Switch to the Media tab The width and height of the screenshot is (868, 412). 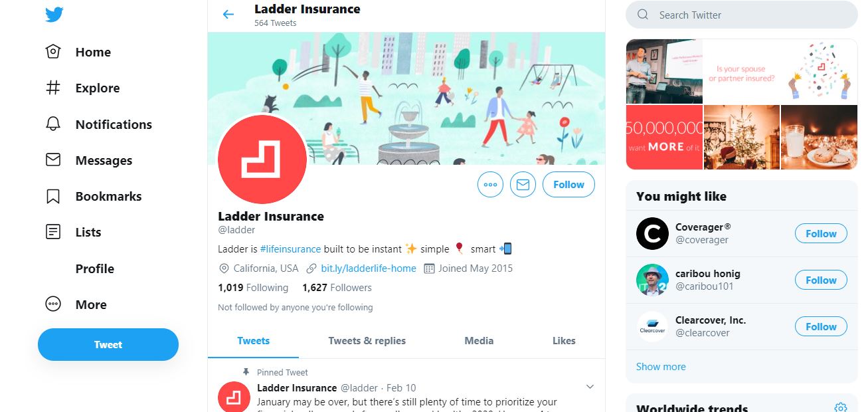click(x=479, y=340)
